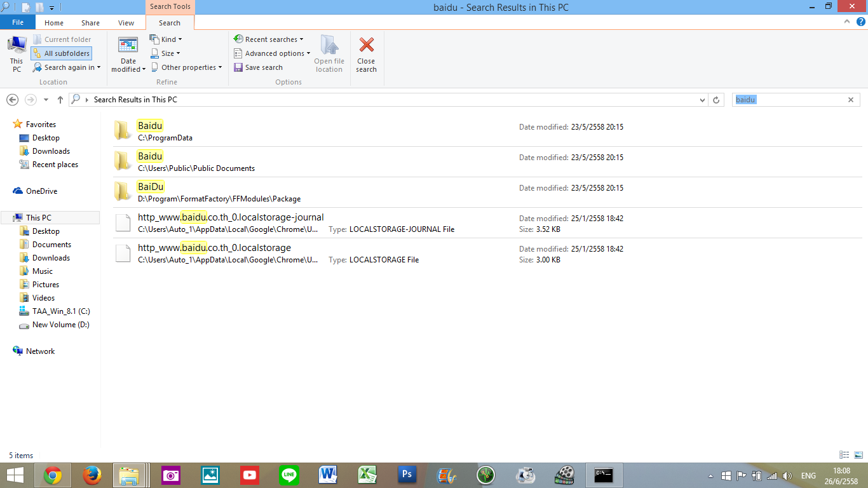Refresh the search results

(716, 100)
